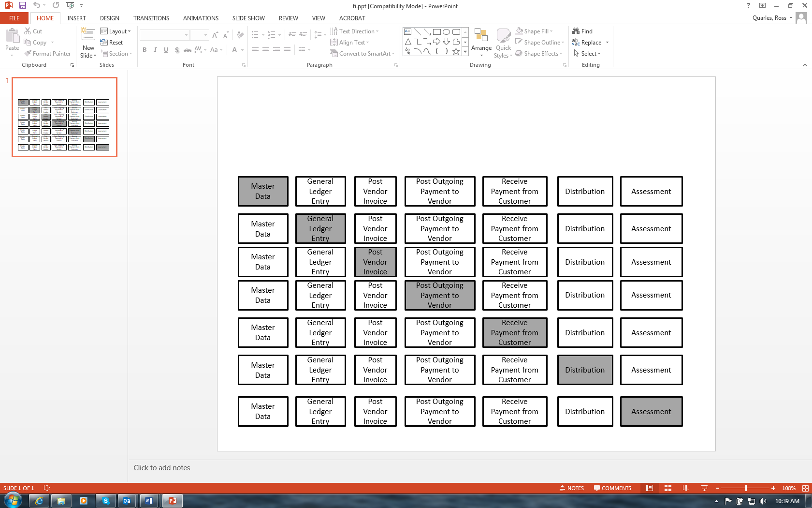Click the Copy button
Image resolution: width=812 pixels, height=508 pixels.
36,42
